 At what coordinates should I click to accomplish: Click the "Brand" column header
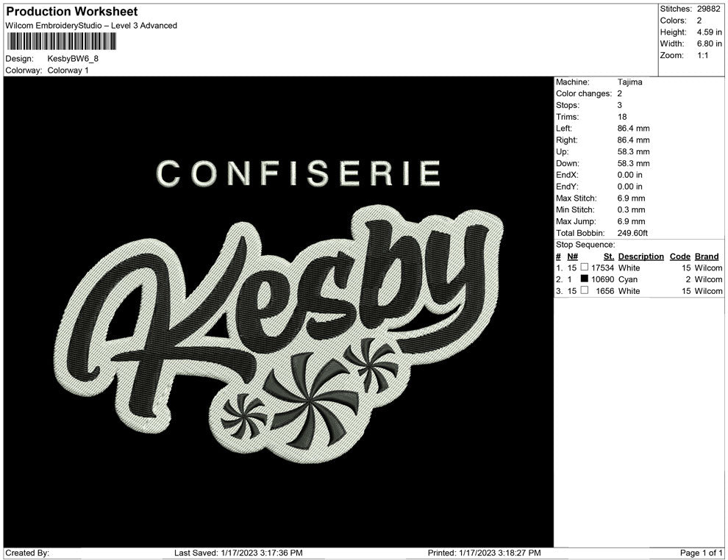tap(707, 256)
